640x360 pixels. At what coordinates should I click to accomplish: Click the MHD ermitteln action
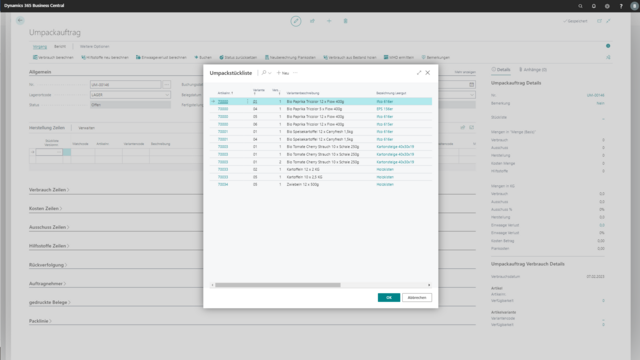(399, 58)
